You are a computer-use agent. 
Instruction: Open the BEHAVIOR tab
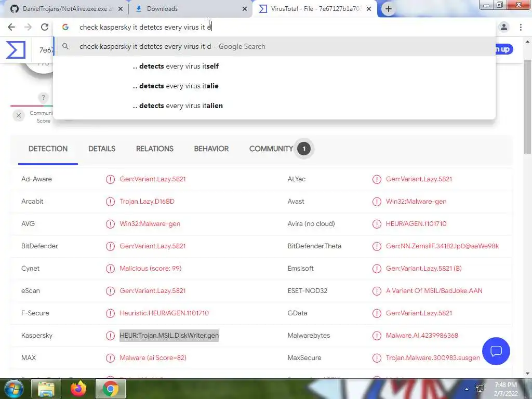click(211, 149)
